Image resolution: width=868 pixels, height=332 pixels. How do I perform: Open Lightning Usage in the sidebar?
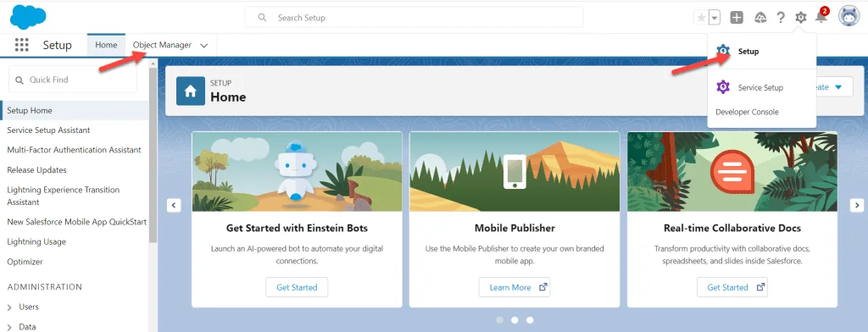pyautogui.click(x=36, y=242)
